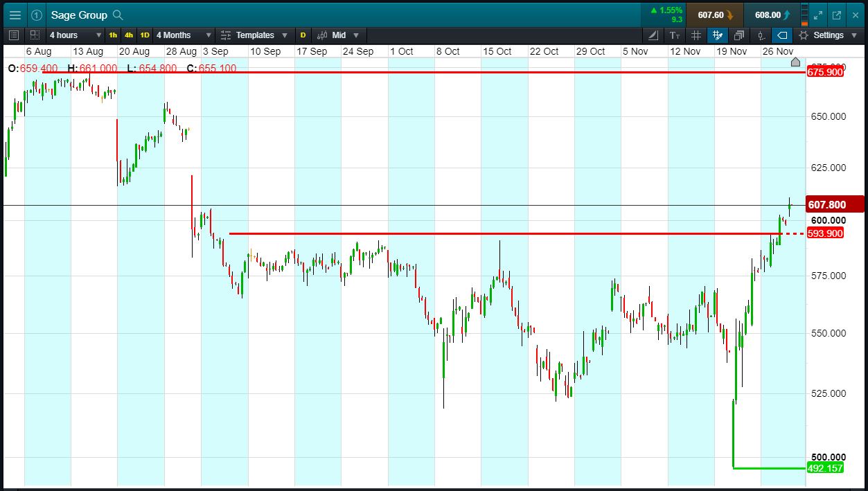The image size is (868, 491).
Task: Open the chart layout grid icon
Action: (35, 35)
